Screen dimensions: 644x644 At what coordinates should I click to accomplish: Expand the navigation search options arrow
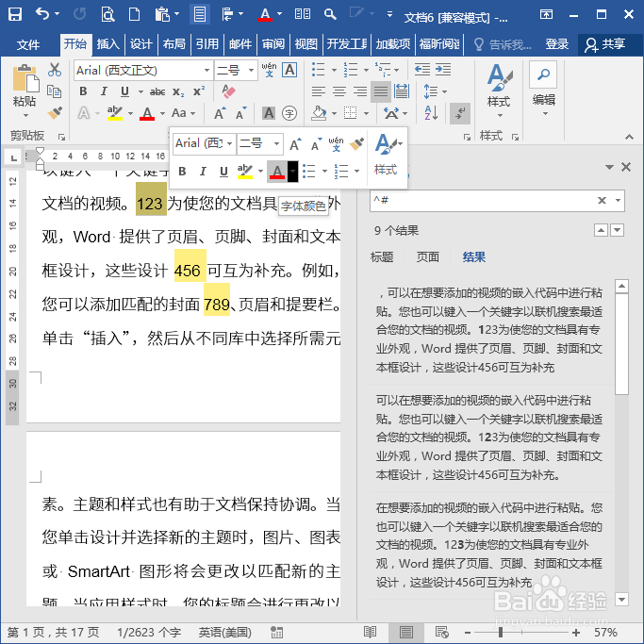point(618,201)
